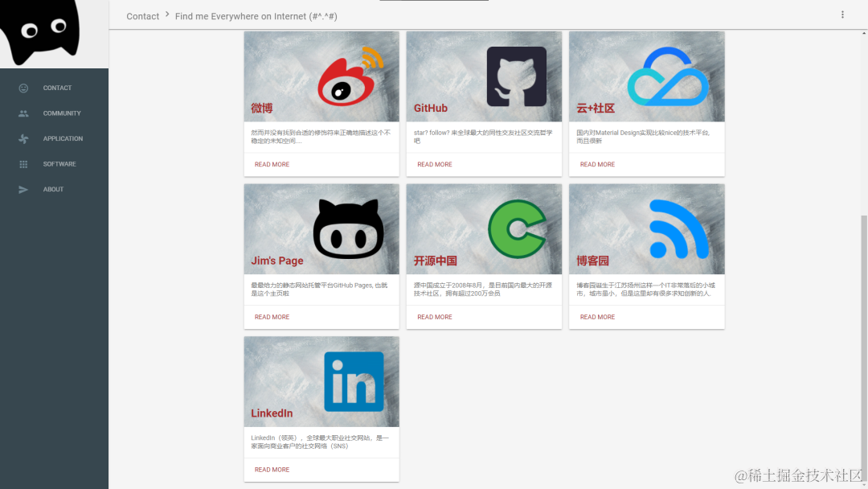
Task: Click the LinkedIn card title
Action: tap(272, 413)
